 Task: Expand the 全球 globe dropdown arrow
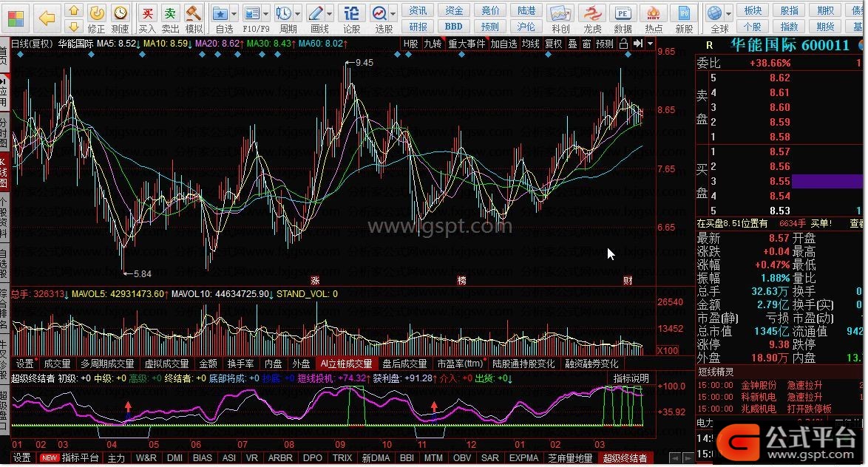pyautogui.click(x=728, y=13)
